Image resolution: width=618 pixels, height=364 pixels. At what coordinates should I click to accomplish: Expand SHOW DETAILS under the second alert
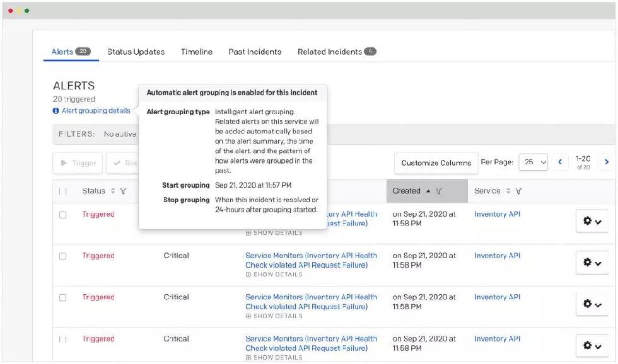click(274, 275)
